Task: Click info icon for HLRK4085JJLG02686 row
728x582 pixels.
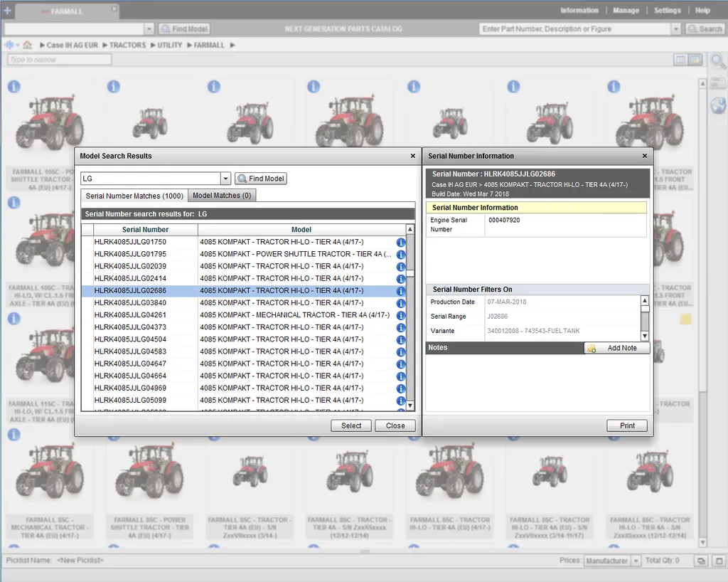Action: 401,291
